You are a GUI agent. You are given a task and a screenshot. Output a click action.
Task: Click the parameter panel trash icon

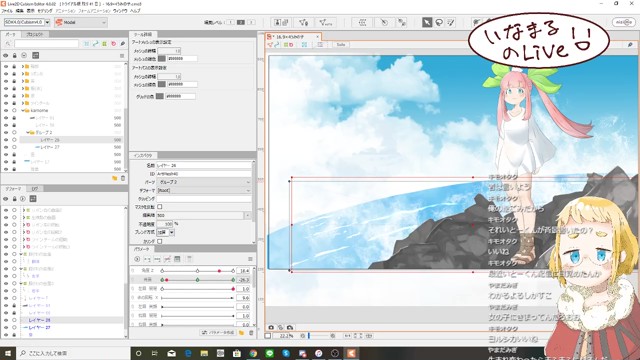(251, 333)
